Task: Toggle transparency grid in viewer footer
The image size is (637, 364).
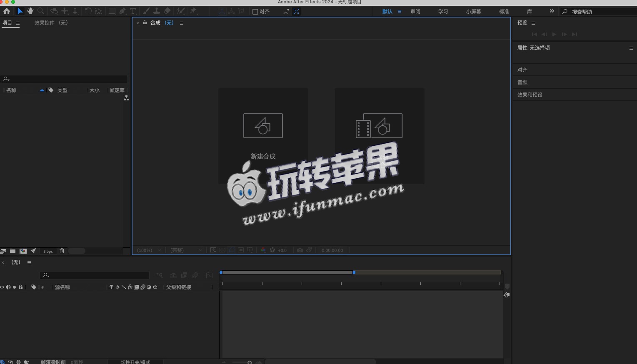Action: pos(222,250)
